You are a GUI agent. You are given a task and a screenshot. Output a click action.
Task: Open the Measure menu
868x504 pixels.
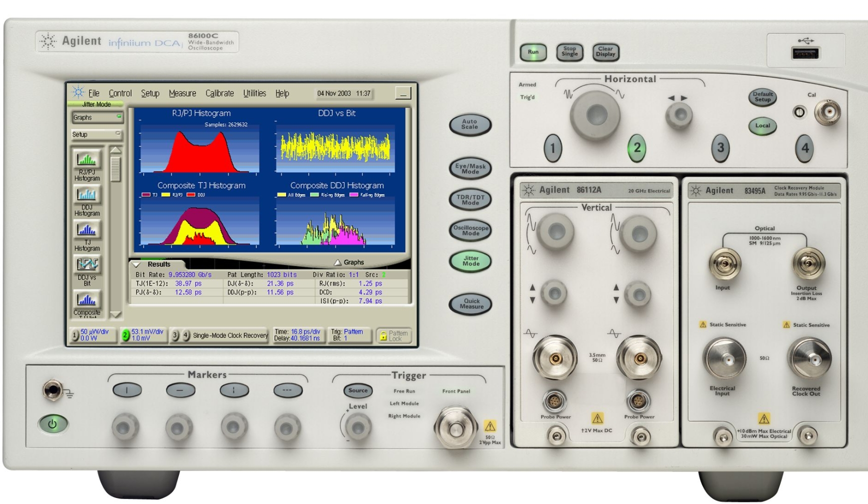coord(182,93)
